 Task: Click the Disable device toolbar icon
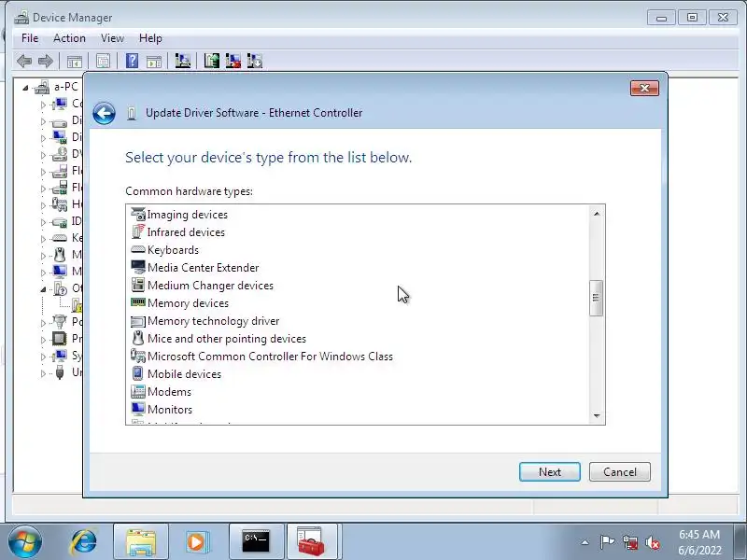(255, 61)
